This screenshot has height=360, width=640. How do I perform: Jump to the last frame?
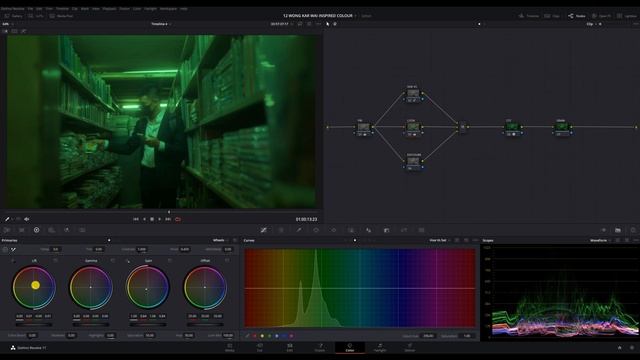(168, 219)
